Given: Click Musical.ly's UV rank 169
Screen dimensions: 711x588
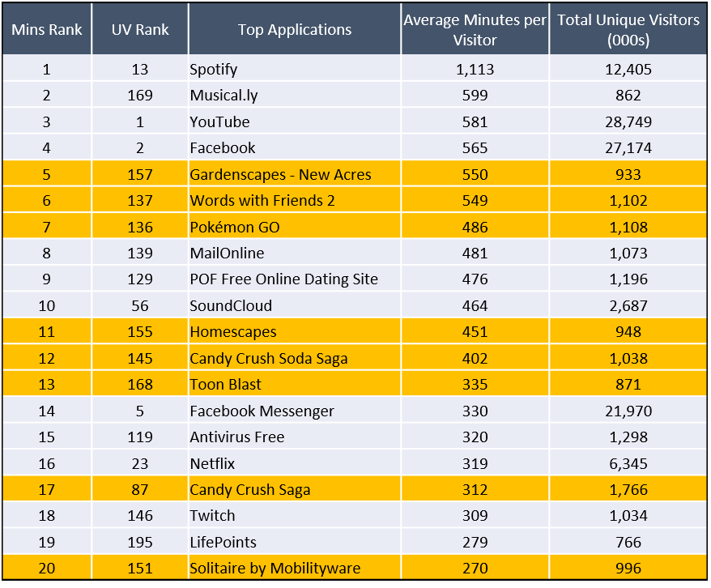Looking at the screenshot, I should [x=139, y=96].
